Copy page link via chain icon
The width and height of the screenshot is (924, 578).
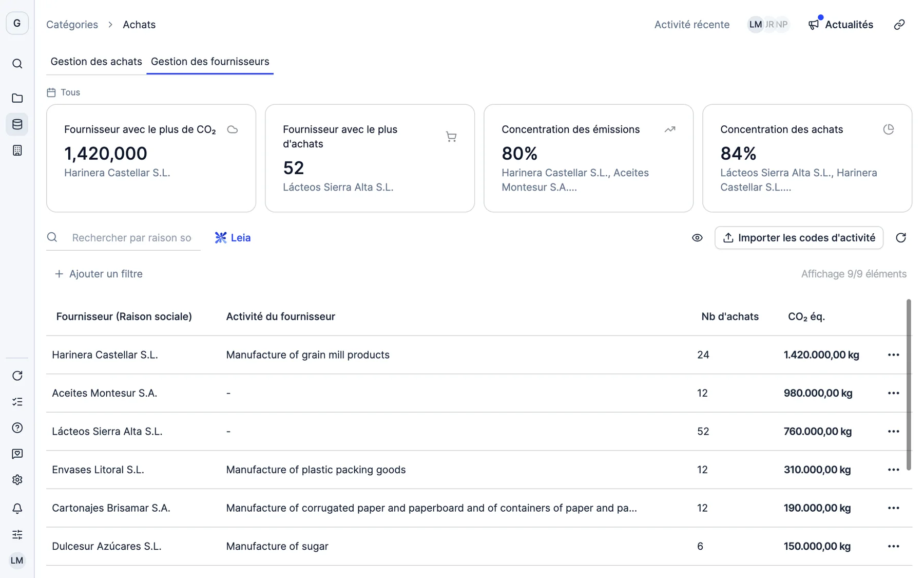point(899,25)
